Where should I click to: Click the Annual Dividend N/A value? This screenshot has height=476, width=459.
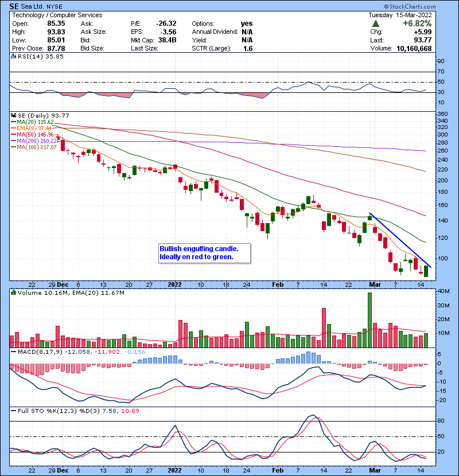click(x=247, y=32)
